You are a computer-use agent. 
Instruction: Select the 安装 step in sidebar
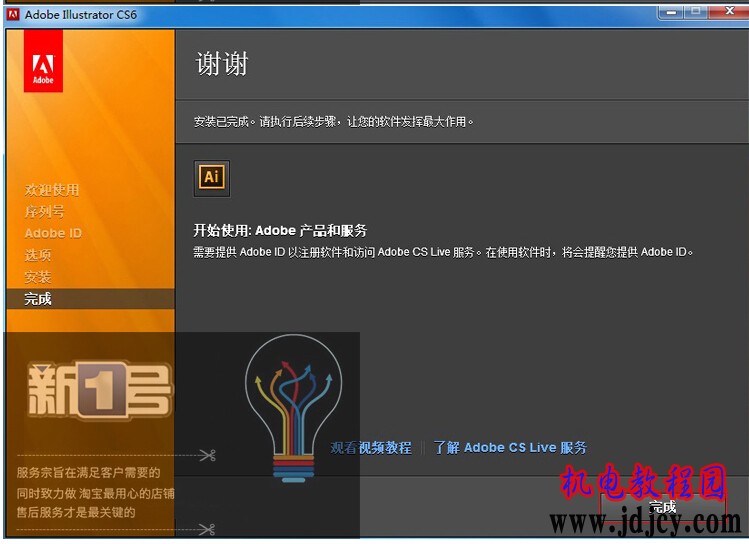(38, 277)
